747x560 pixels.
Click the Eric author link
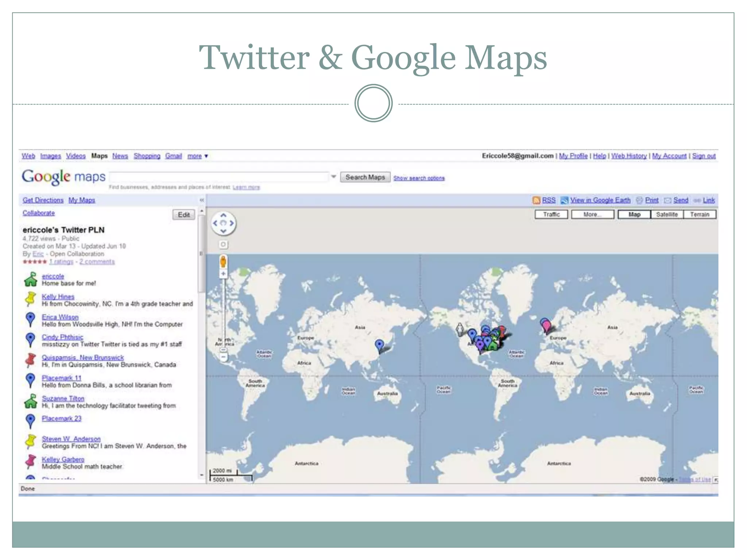[x=38, y=254]
